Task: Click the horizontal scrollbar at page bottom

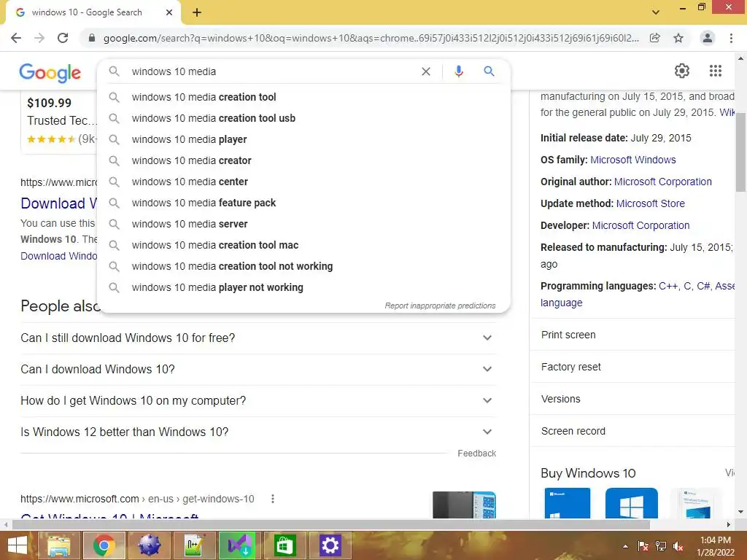Action: (x=331, y=524)
